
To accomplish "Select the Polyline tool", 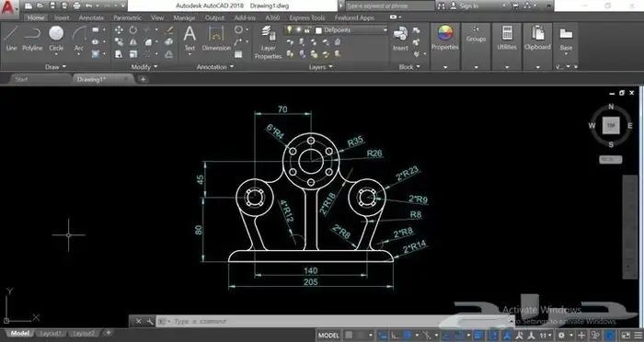I will coord(32,39).
